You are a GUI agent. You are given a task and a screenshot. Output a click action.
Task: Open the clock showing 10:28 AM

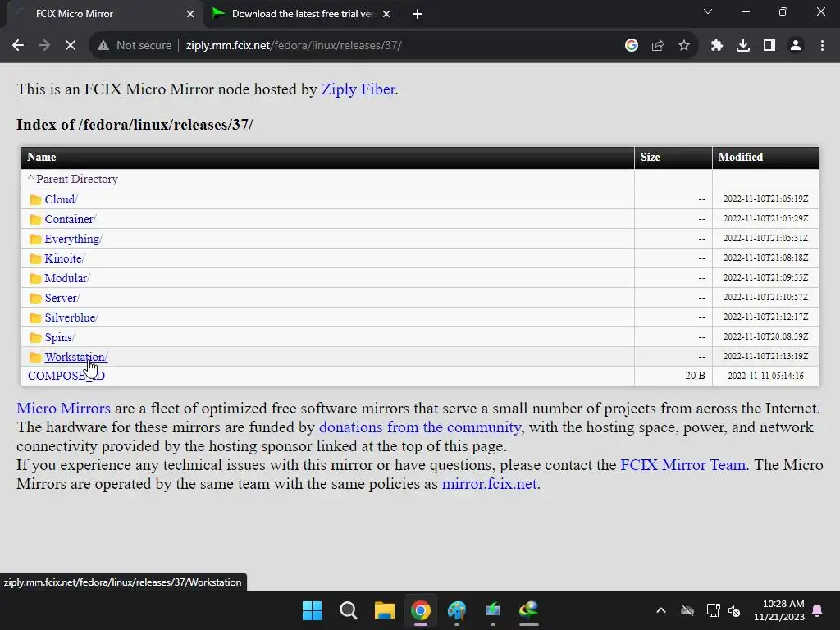[x=779, y=610]
